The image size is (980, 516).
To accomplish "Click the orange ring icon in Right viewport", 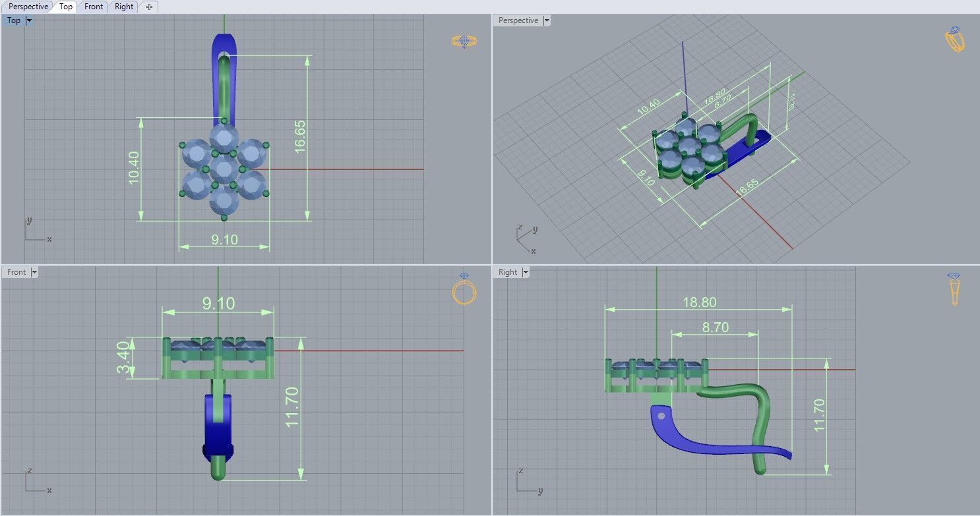I will 954,289.
